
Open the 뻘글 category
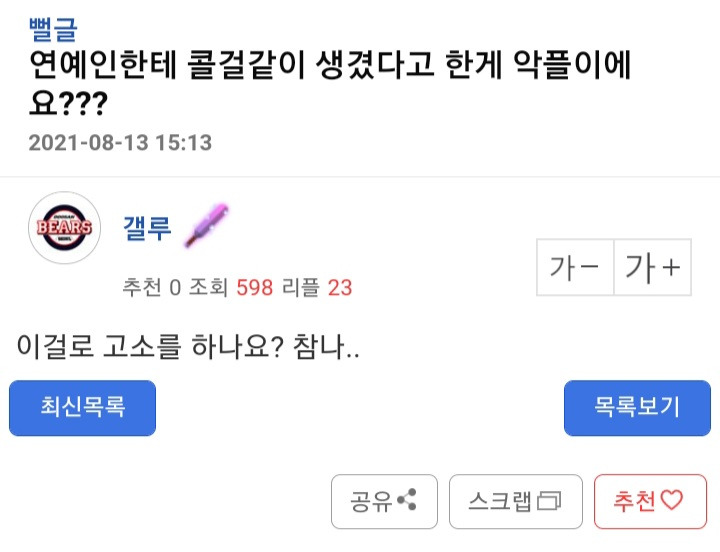53,29
